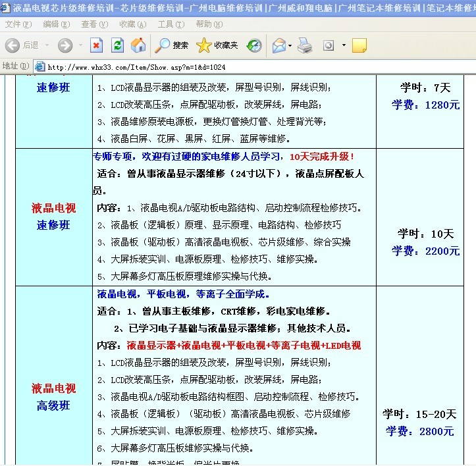Print the page using printer icon
Image resolution: width=476 pixels, height=466 pixels.
[305, 45]
